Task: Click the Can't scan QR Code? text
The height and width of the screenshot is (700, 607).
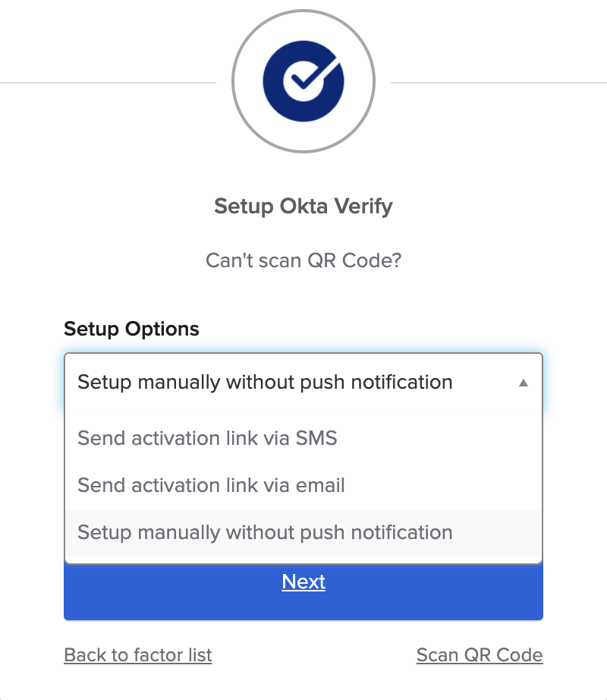Action: tap(303, 260)
